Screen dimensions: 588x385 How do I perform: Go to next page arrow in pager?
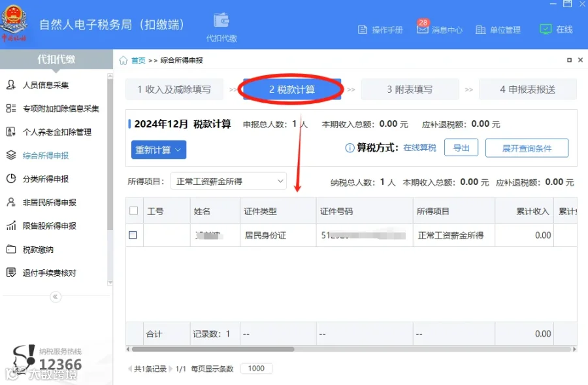(x=171, y=369)
